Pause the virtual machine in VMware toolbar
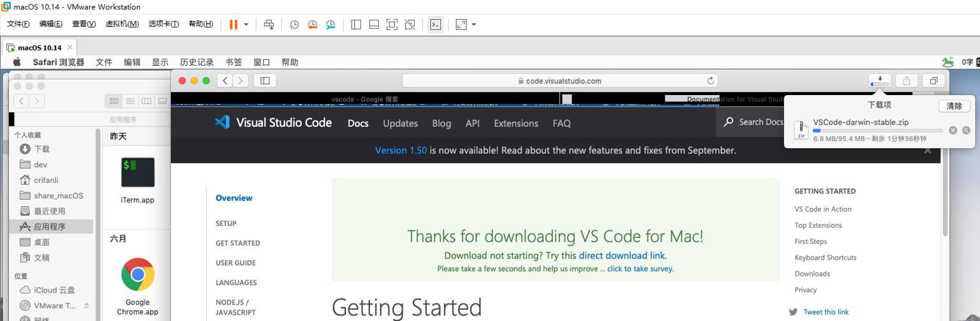980x321 pixels. [x=234, y=24]
